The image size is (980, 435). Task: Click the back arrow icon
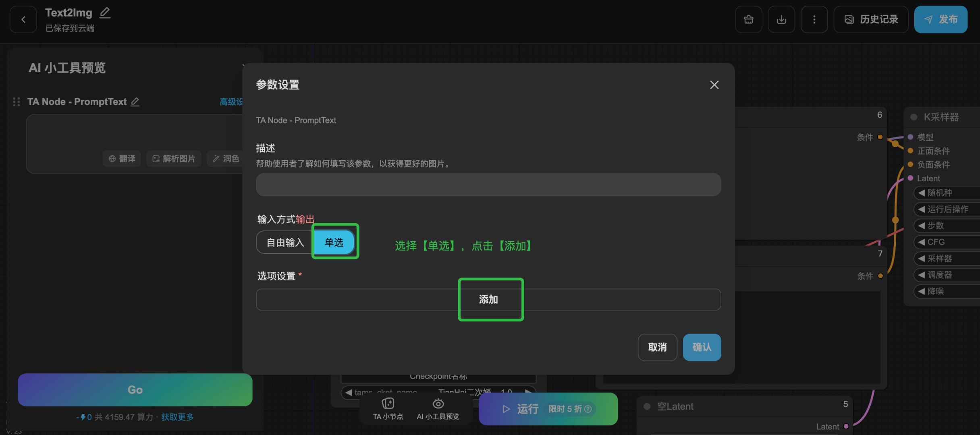pyautogui.click(x=23, y=19)
